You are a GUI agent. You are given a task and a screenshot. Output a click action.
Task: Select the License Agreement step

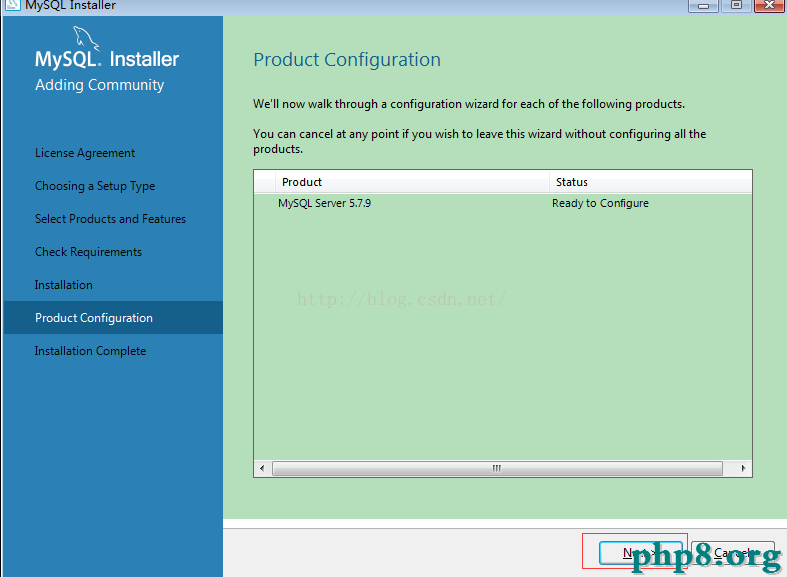(85, 153)
